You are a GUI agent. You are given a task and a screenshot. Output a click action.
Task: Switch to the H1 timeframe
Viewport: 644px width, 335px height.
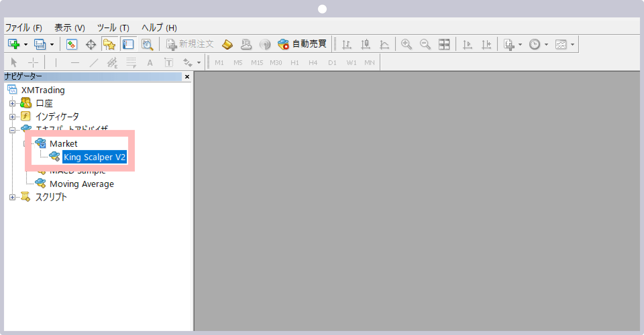point(295,63)
